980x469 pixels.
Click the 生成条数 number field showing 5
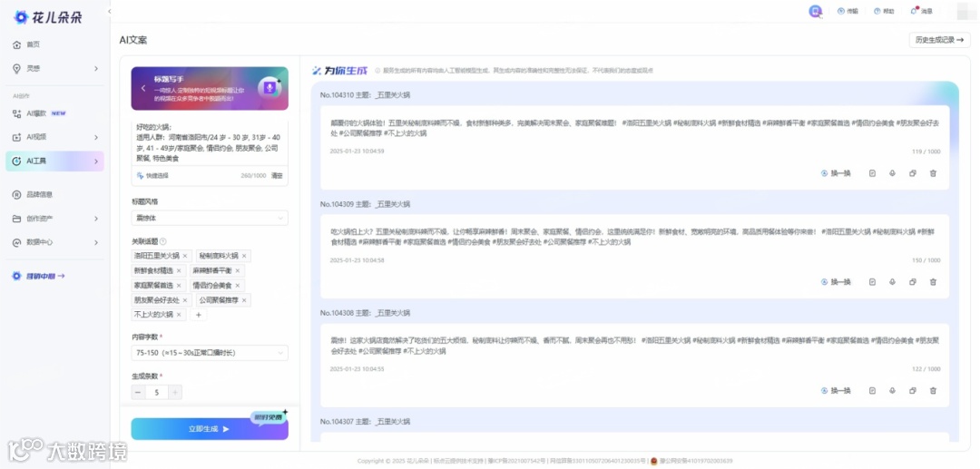click(157, 392)
